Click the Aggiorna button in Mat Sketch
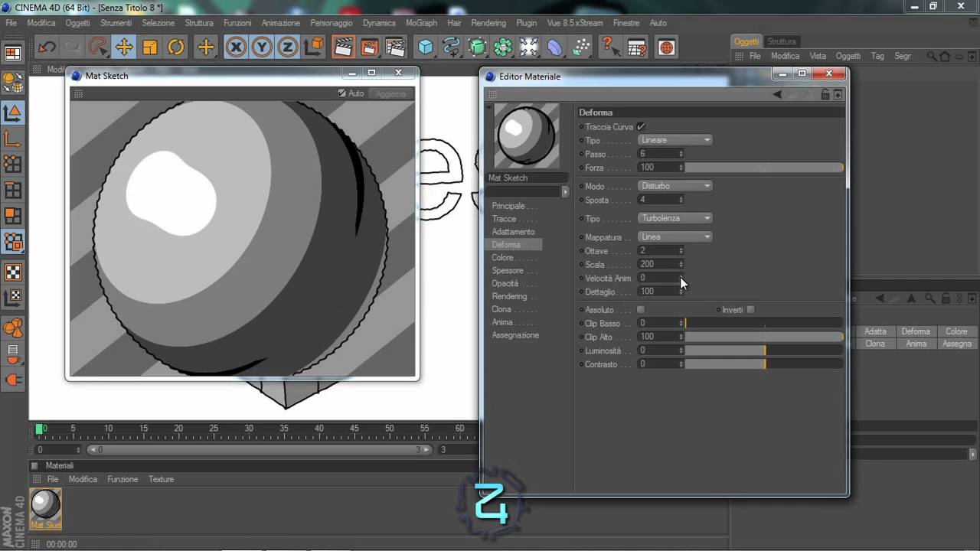This screenshot has height=551, width=980. (x=390, y=93)
